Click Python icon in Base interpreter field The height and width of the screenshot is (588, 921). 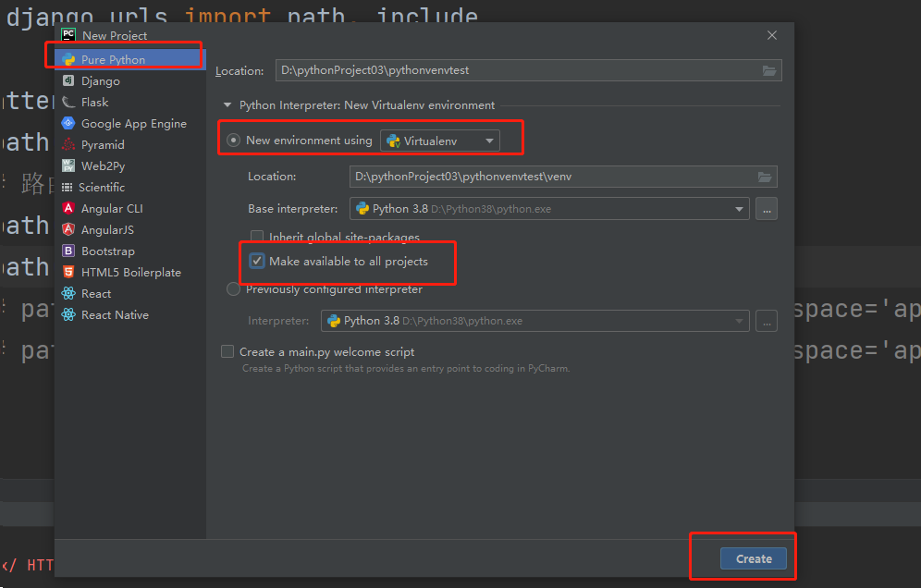click(362, 209)
